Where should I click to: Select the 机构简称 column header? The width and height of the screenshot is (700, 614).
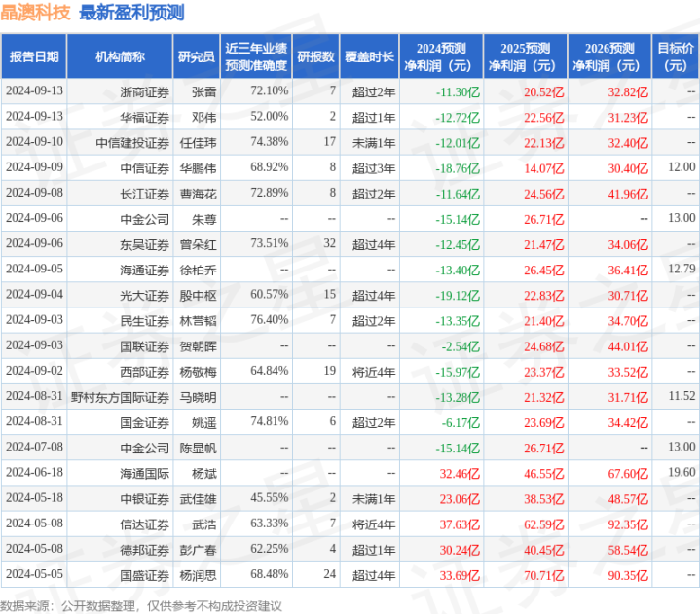pos(120,56)
